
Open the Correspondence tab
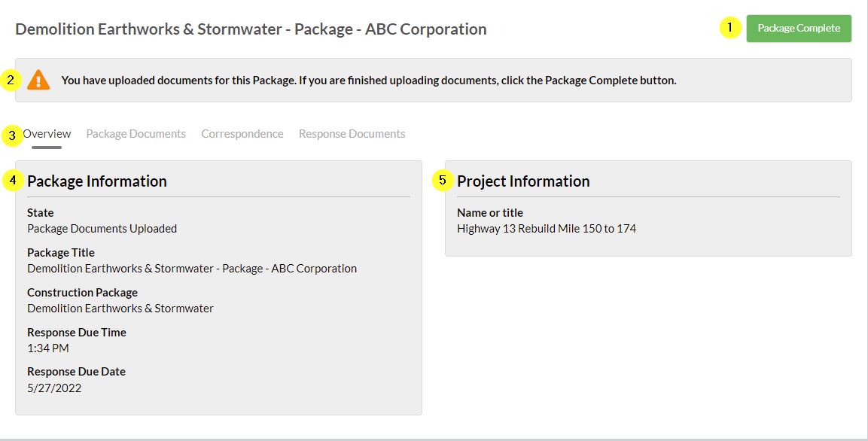pos(242,133)
